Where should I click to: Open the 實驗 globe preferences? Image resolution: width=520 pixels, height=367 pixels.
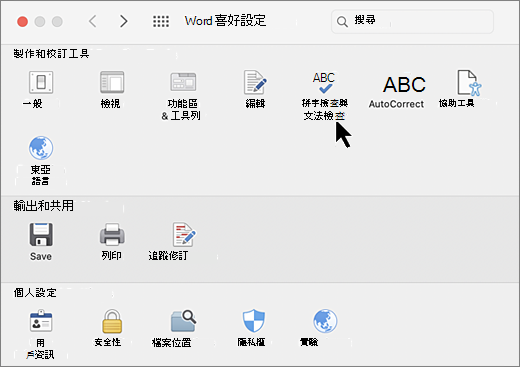tap(325, 321)
